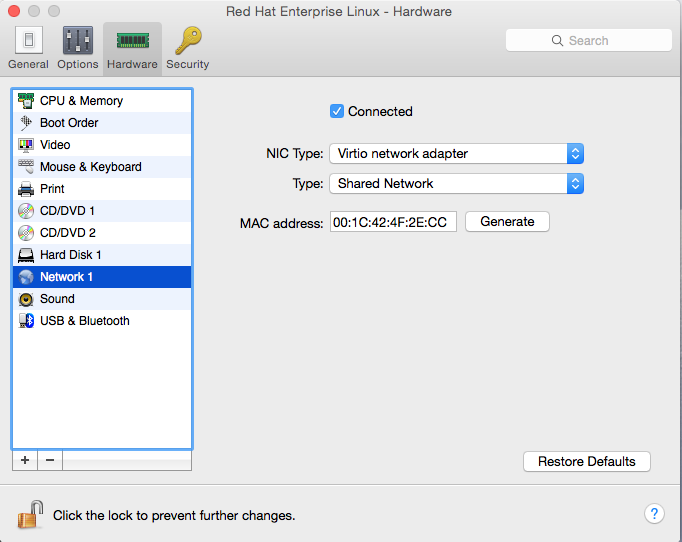Click the Mouse & Keyboard icon

pyautogui.click(x=26, y=167)
